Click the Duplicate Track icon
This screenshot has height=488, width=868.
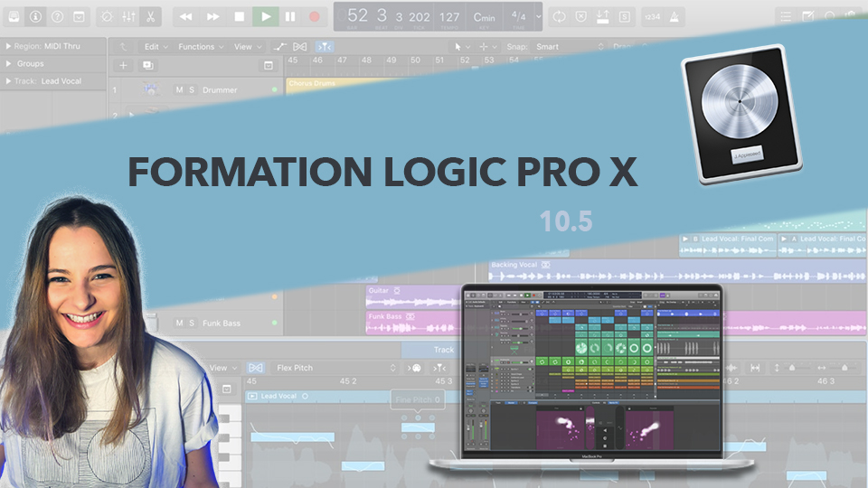click(x=147, y=65)
